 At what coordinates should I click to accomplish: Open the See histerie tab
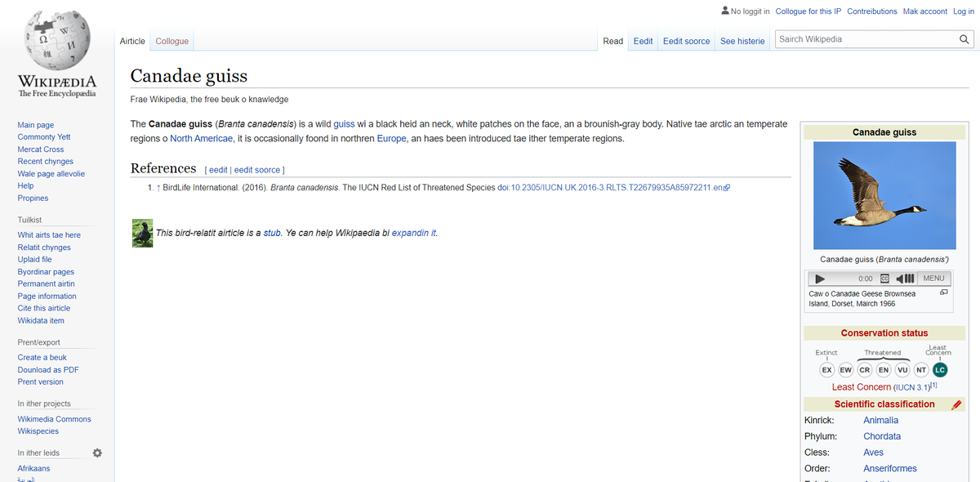click(742, 41)
